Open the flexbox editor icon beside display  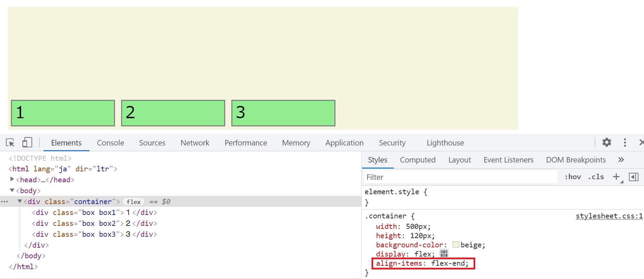tap(444, 254)
